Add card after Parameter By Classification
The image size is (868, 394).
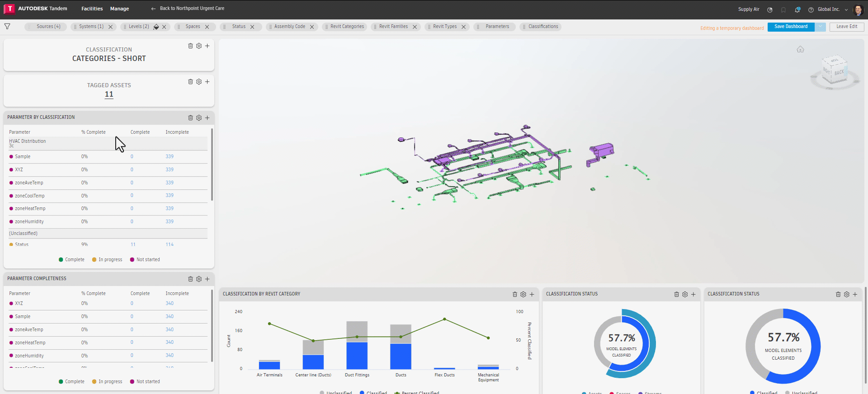(x=207, y=118)
